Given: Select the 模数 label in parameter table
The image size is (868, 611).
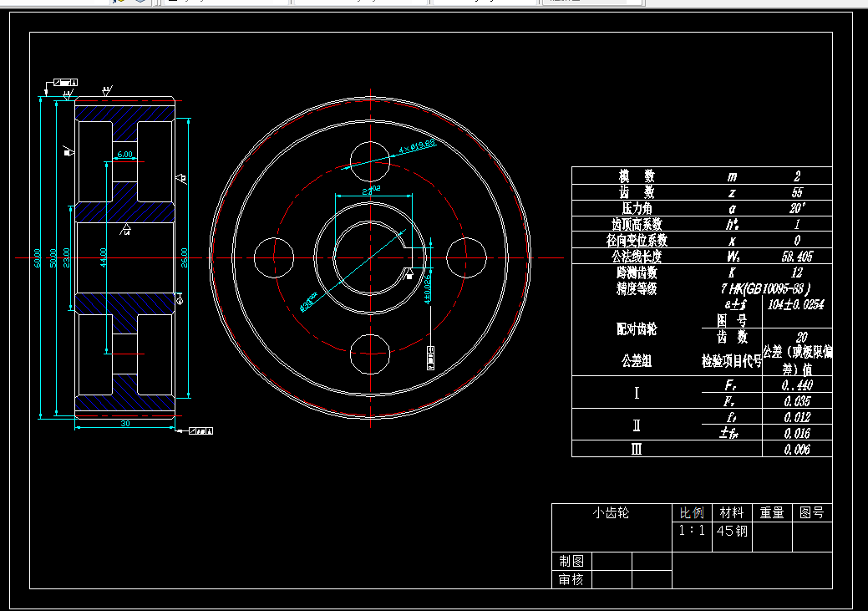Looking at the screenshot, I should pyautogui.click(x=637, y=176).
